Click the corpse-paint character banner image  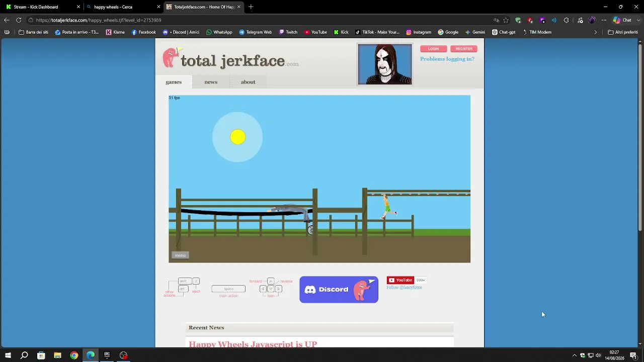(385, 64)
